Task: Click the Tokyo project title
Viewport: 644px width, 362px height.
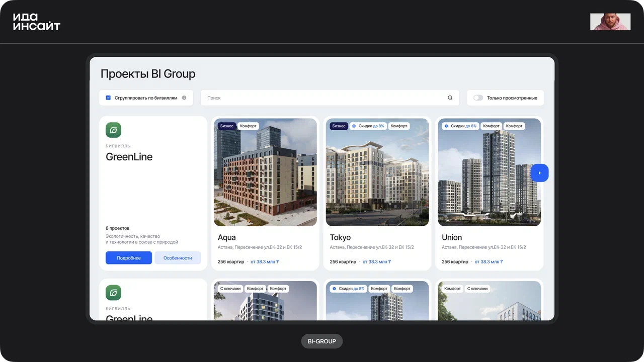Action: point(341,237)
